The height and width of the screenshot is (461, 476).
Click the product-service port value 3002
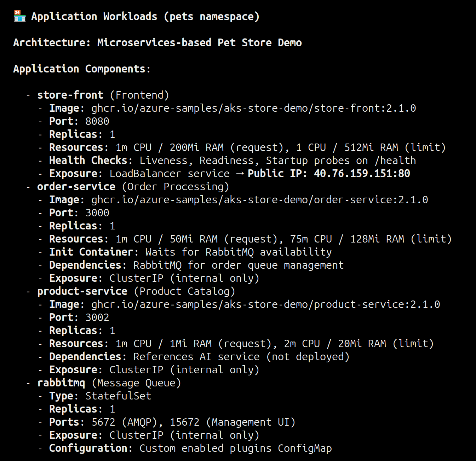(x=97, y=317)
